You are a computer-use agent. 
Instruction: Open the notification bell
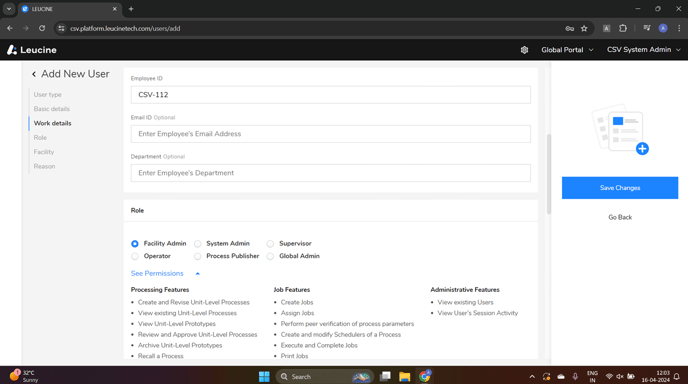(x=677, y=377)
